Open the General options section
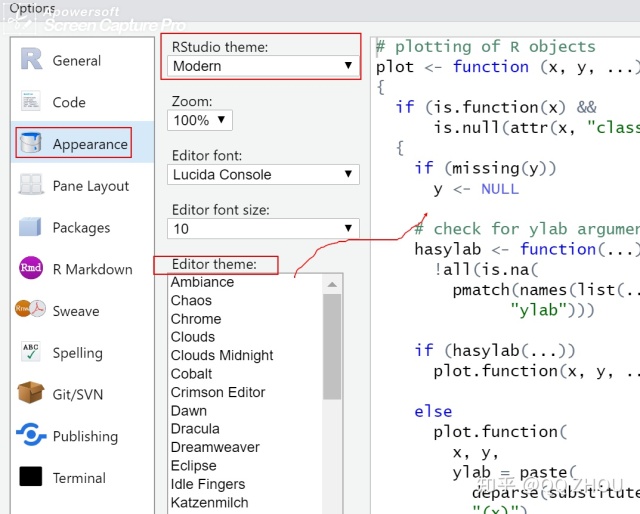Viewport: 640px width, 514px height. click(x=82, y=60)
